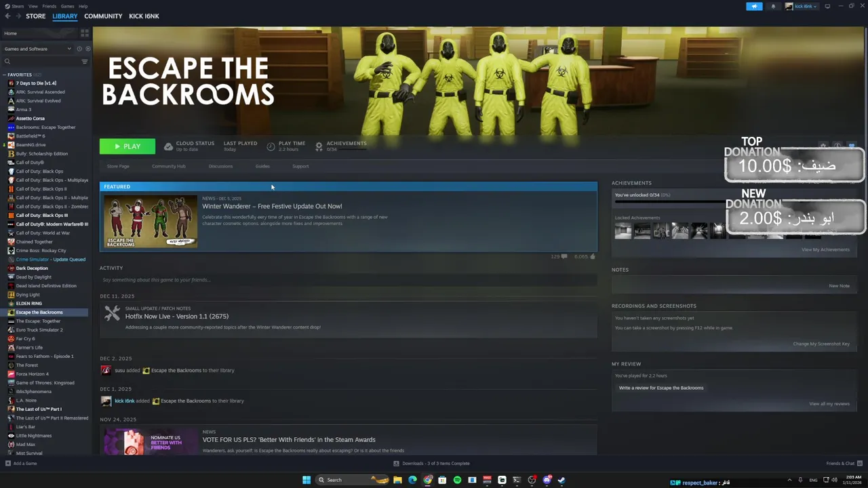The height and width of the screenshot is (488, 868).
Task: Click the first locked achievement thumbnail
Action: pyautogui.click(x=623, y=231)
